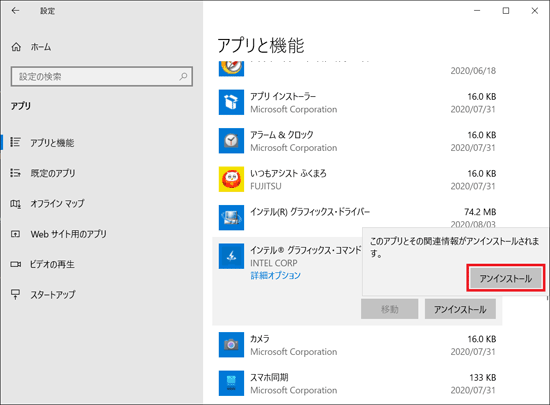This screenshot has width=550, height=405.
Task: Open 詳細オプション link
Action: point(275,275)
